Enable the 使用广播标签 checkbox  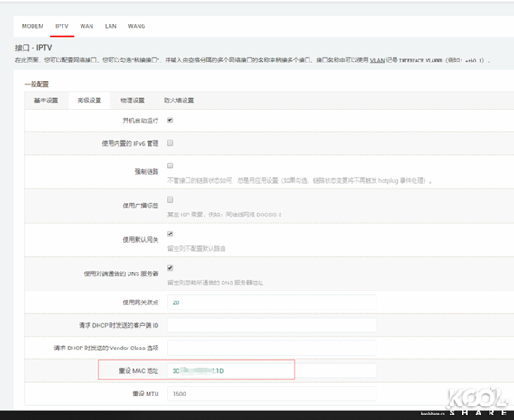click(170, 200)
